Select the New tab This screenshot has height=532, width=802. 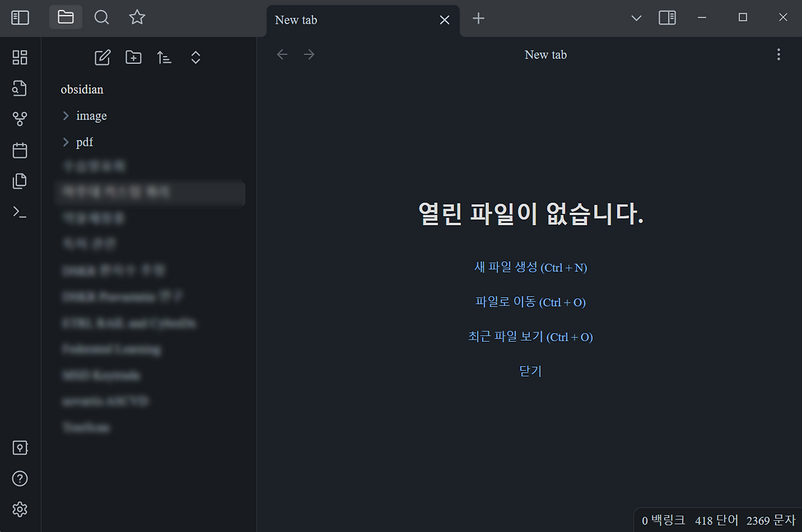point(295,19)
